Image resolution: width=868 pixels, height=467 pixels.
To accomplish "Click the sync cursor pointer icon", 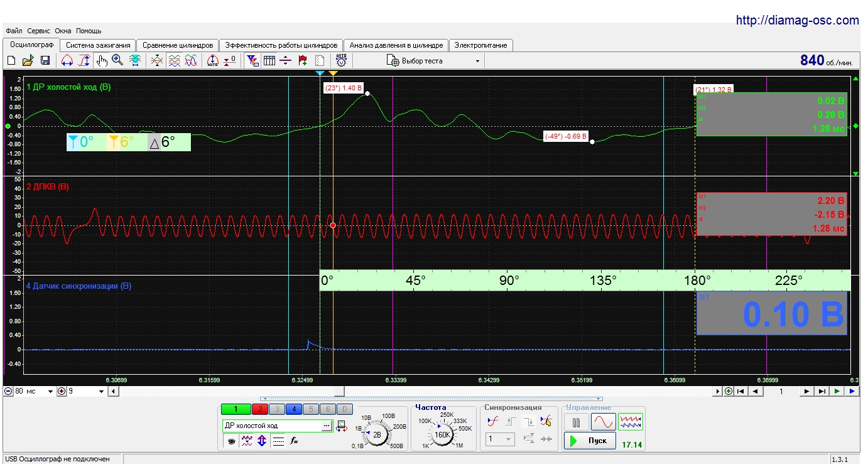I will pos(546,422).
